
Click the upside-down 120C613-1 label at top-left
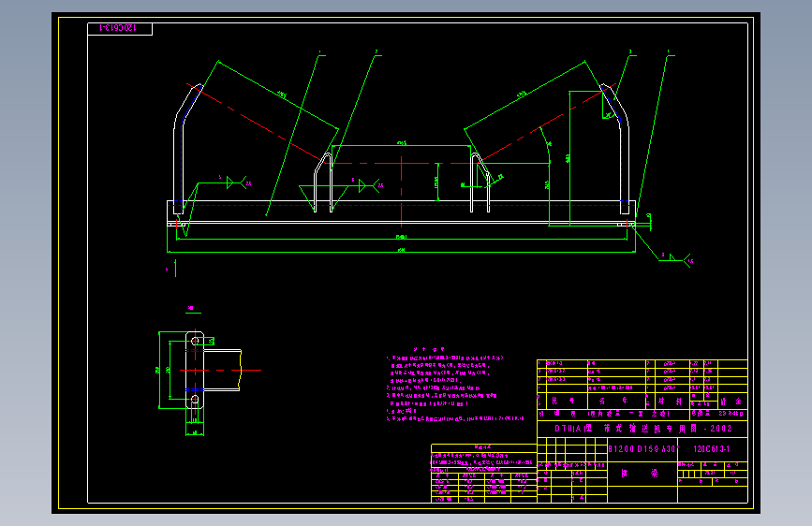click(117, 27)
